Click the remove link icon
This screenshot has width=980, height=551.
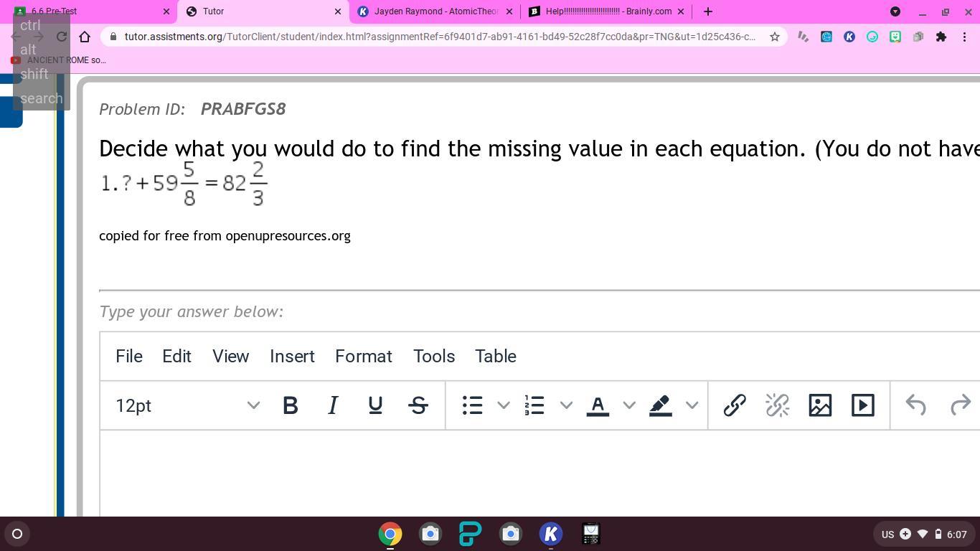click(x=777, y=405)
